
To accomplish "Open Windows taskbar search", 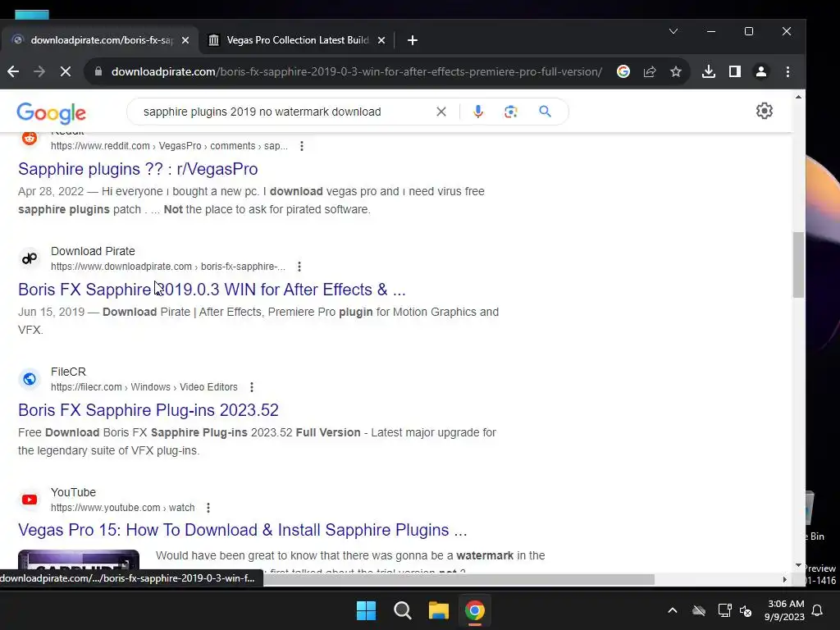I will 402,610.
